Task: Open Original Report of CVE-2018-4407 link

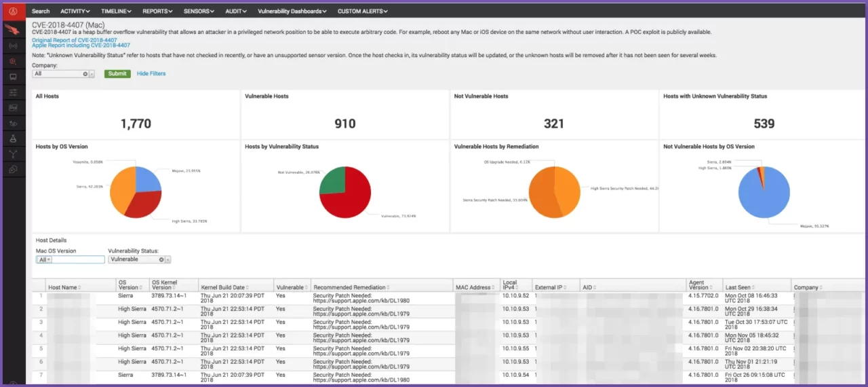Action: click(74, 40)
